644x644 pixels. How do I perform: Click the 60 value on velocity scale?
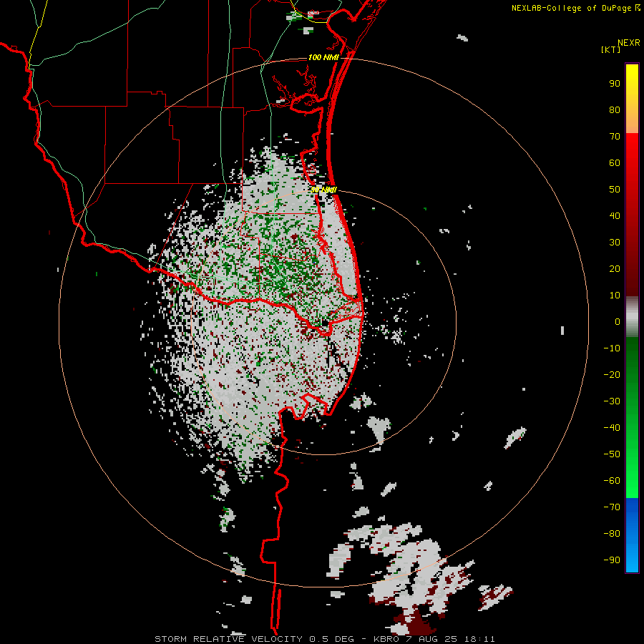615,163
